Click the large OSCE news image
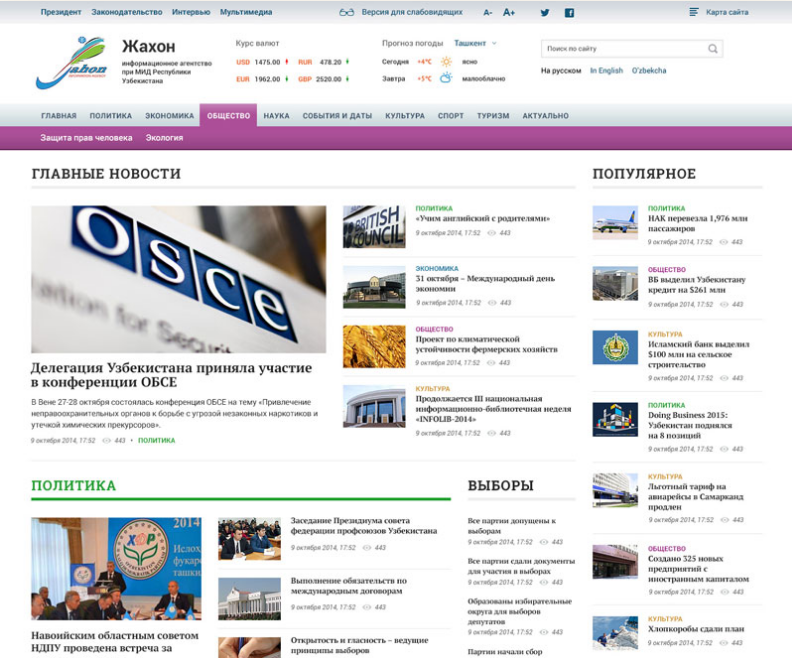 click(178, 279)
